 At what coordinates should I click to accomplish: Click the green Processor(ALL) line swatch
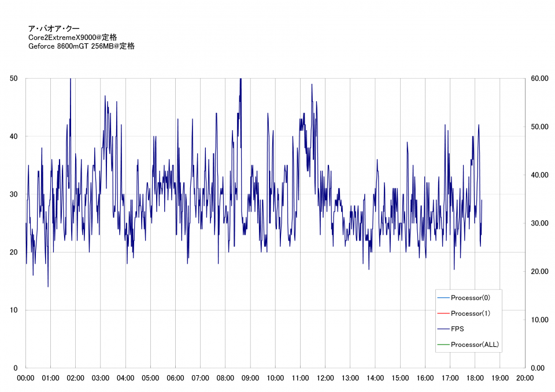(x=443, y=345)
